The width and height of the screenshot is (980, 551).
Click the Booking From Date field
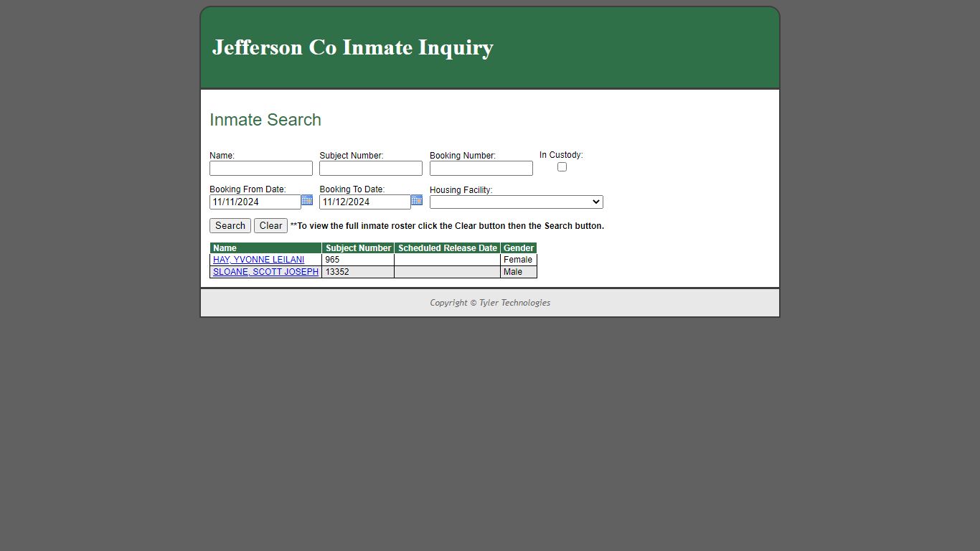(255, 202)
